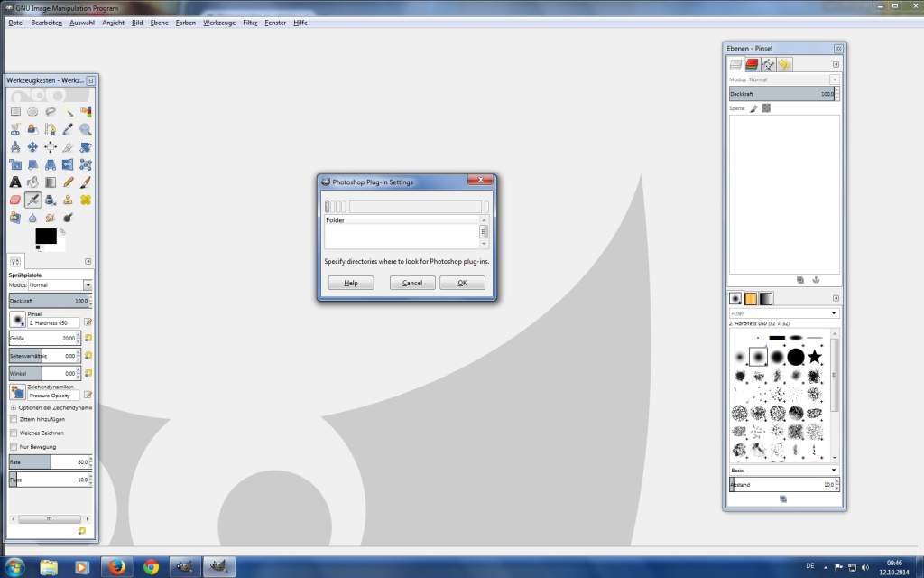924x578 pixels.
Task: Select the Free Select lasso tool
Action: (51, 111)
